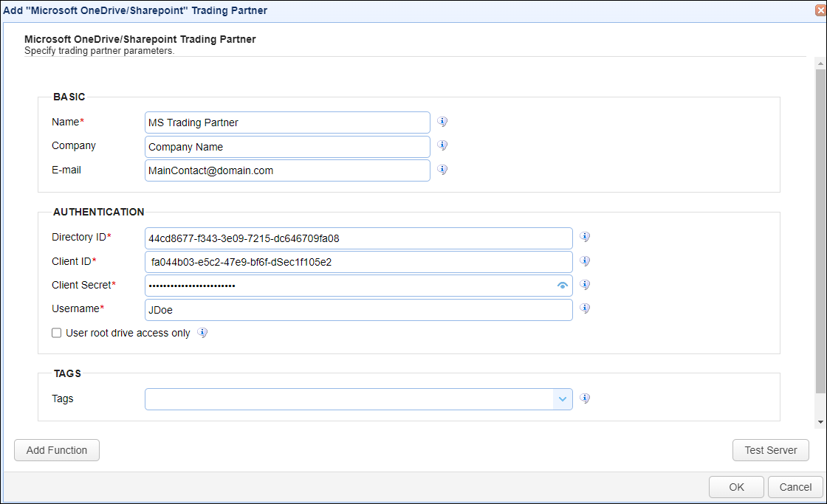Screen dimensions: 827x504
Task: Click the info icon next to Company field
Action: tap(442, 145)
